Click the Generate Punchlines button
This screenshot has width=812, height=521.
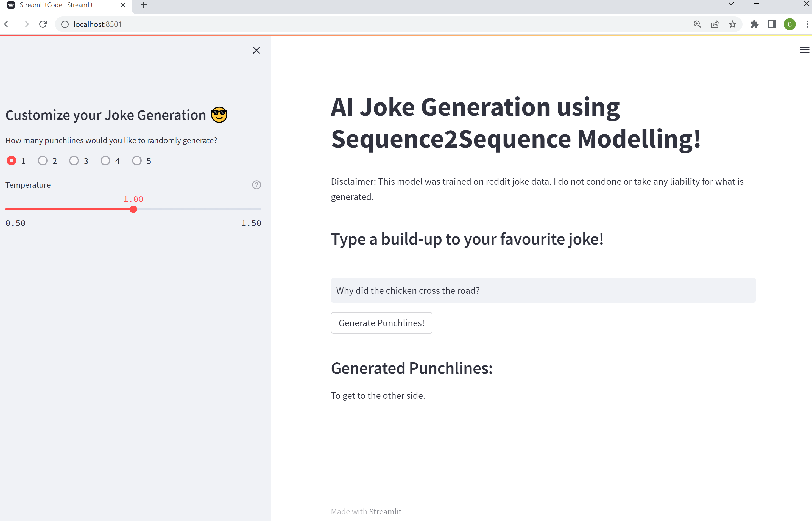coord(381,323)
